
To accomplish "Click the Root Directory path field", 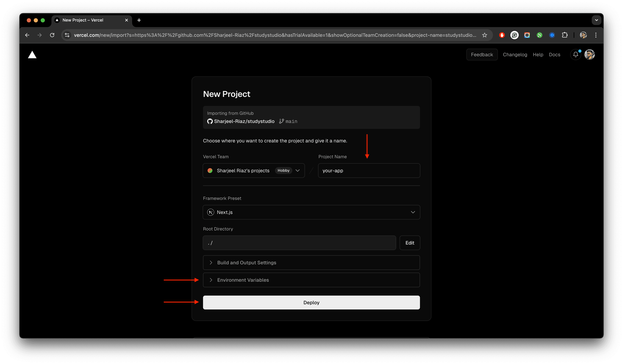I will [299, 243].
